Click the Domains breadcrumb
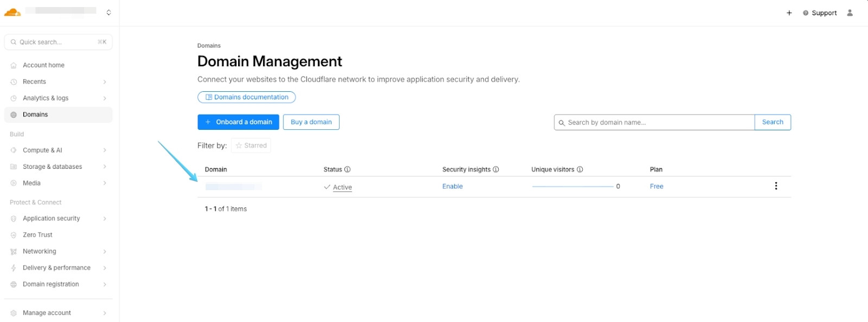Viewport: 868px width, 322px height. click(x=209, y=46)
